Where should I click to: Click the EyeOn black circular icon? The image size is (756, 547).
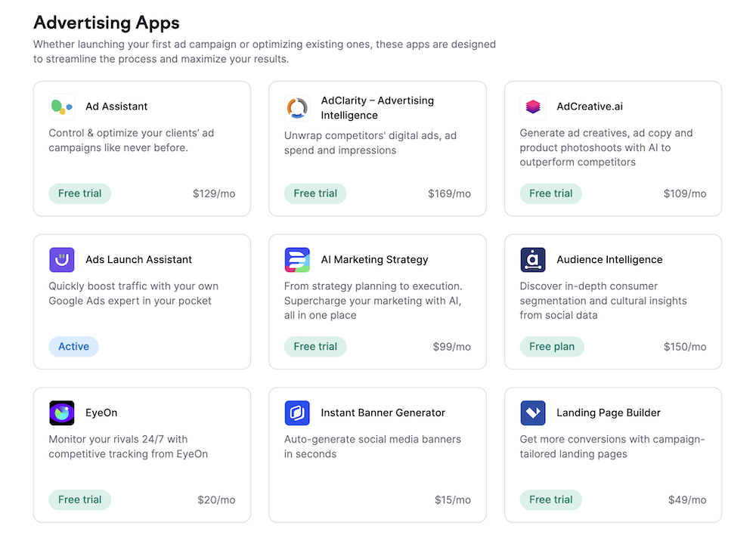[61, 413]
